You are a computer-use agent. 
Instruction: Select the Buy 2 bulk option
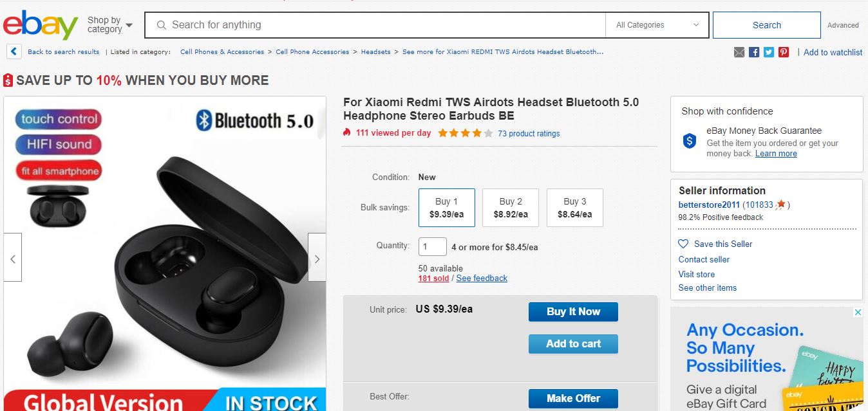click(511, 208)
